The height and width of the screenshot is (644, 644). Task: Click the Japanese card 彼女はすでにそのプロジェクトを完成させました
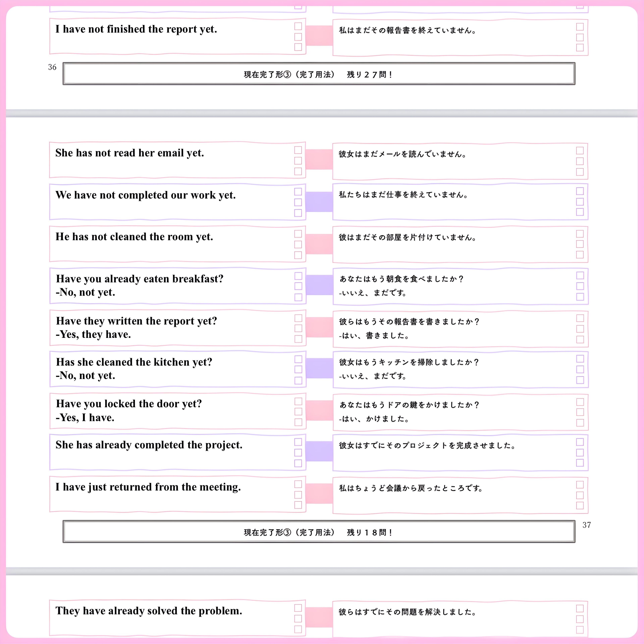460,453
